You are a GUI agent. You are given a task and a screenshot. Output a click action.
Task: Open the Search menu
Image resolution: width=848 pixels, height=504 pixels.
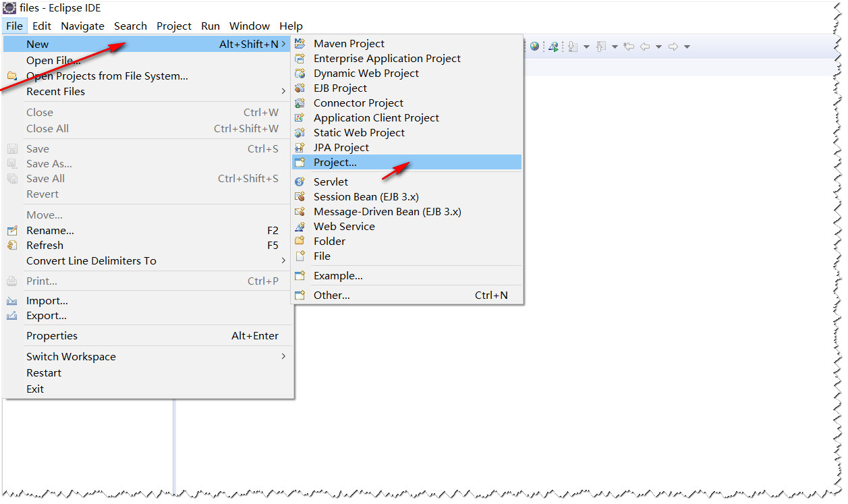coord(130,26)
